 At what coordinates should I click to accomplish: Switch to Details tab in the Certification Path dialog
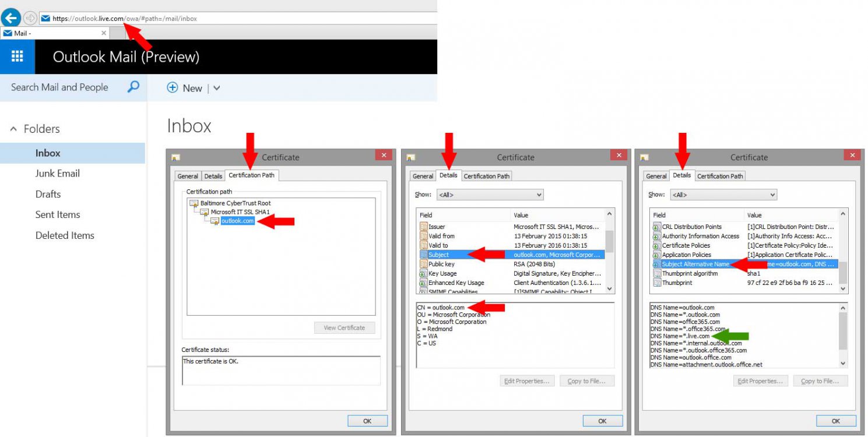(x=213, y=176)
